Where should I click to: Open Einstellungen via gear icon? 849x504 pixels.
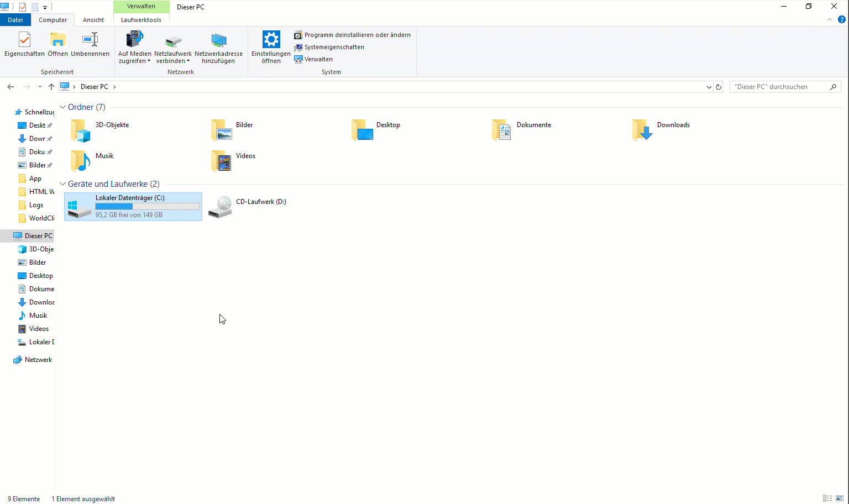[271, 40]
